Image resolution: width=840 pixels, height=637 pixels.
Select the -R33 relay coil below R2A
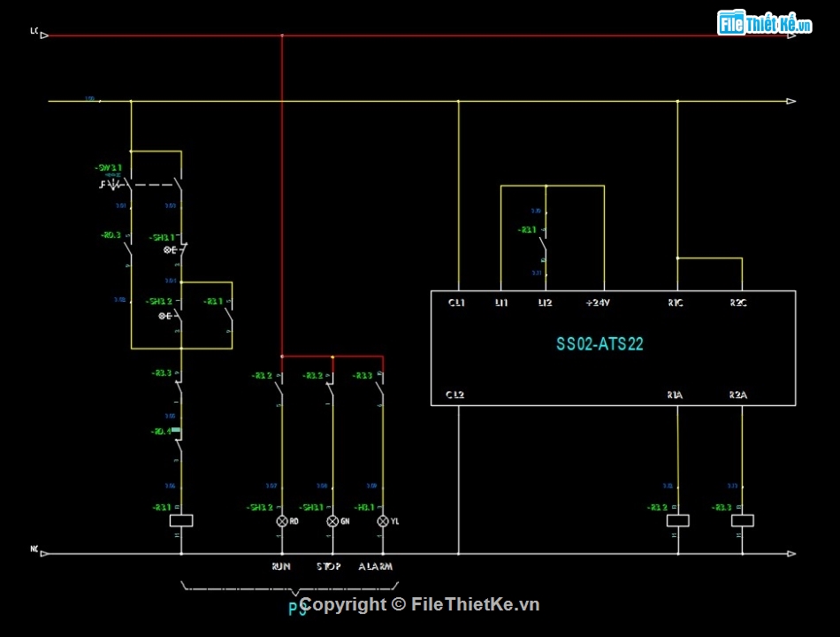pyautogui.click(x=742, y=520)
